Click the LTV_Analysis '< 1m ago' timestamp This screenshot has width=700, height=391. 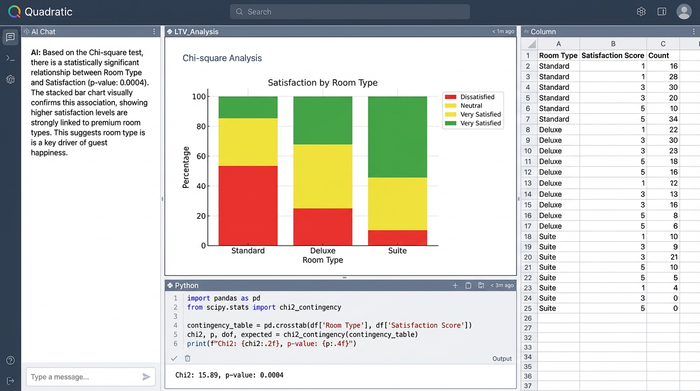503,32
